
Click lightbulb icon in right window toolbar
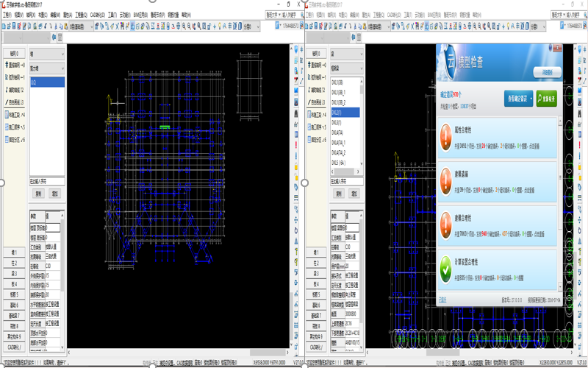pos(508,26)
